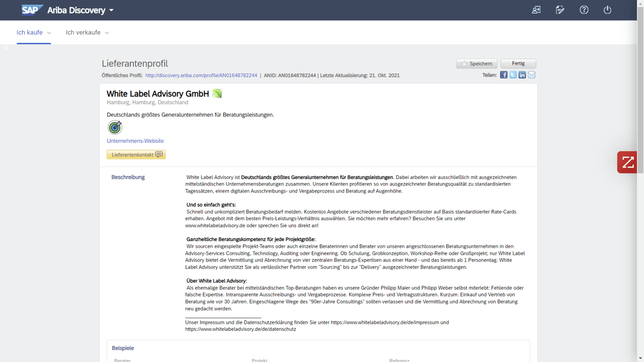The image size is (644, 362).
Task: Open the help question mark icon
Action: pos(584,10)
